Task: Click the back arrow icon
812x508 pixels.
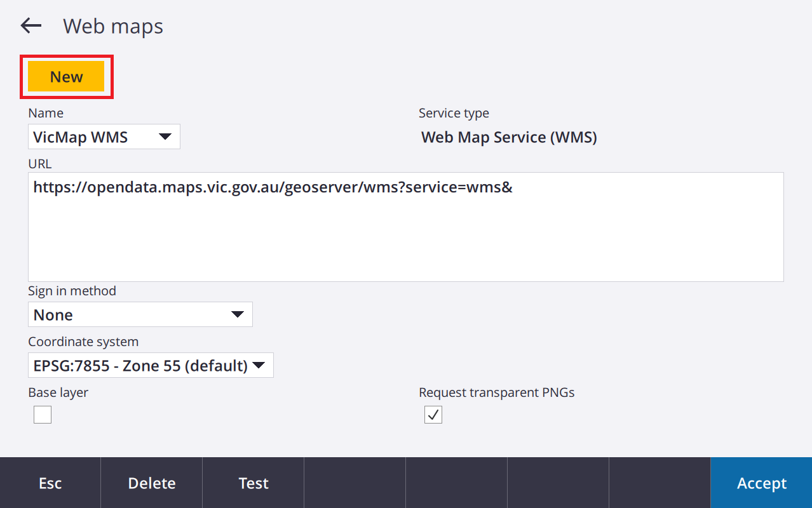Action: 30,26
